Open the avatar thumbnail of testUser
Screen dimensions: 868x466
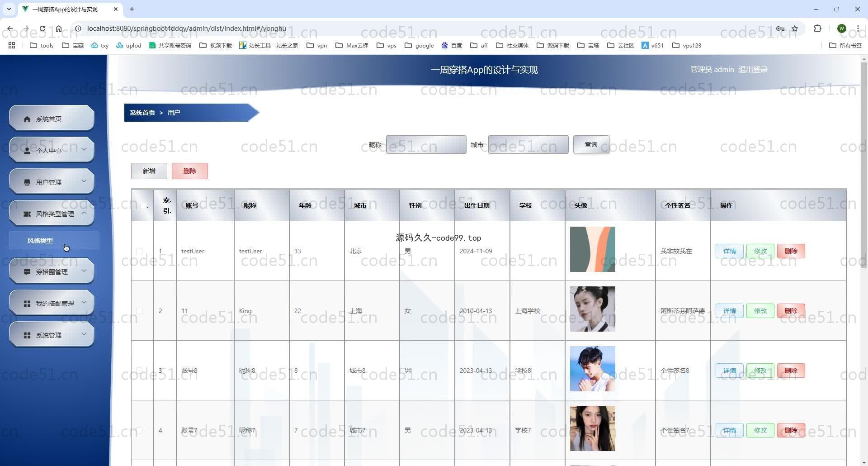(x=592, y=249)
